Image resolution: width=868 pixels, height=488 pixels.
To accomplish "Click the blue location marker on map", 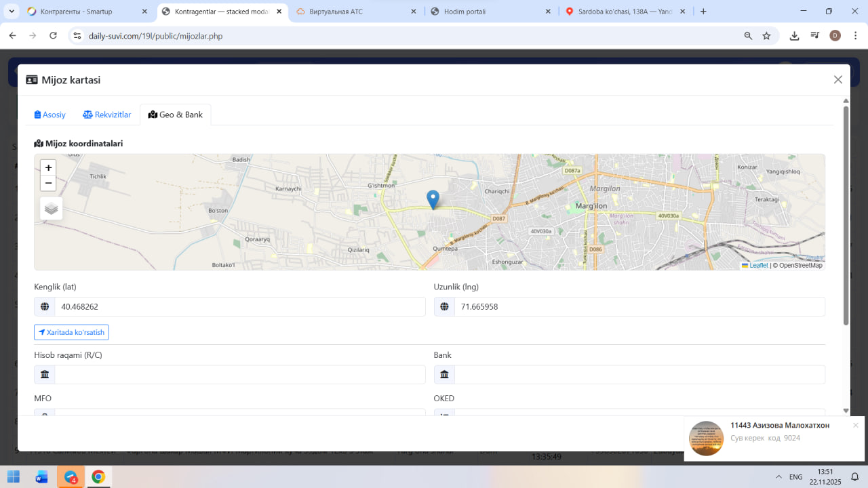I will (x=433, y=199).
